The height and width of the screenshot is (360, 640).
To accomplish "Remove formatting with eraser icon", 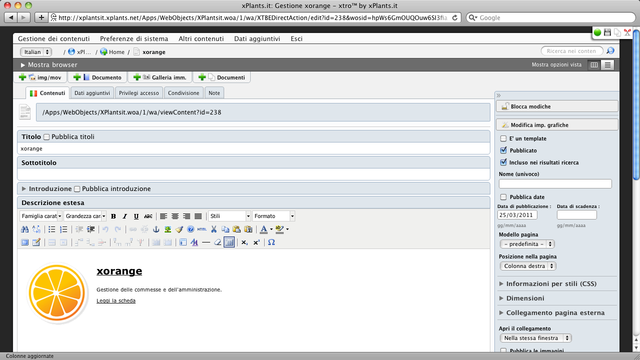I will click(218, 242).
